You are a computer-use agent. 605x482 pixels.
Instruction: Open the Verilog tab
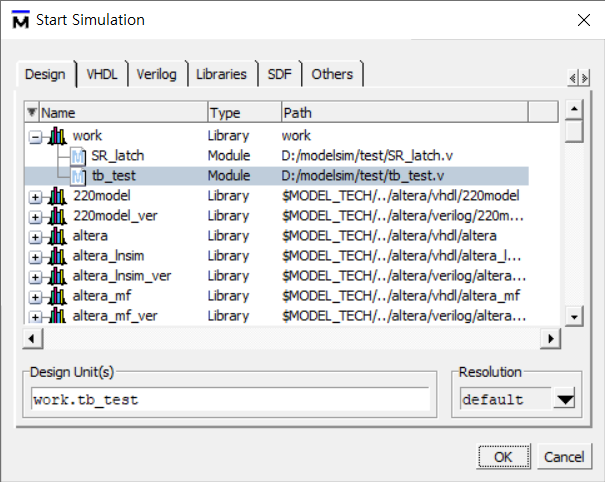click(156, 74)
